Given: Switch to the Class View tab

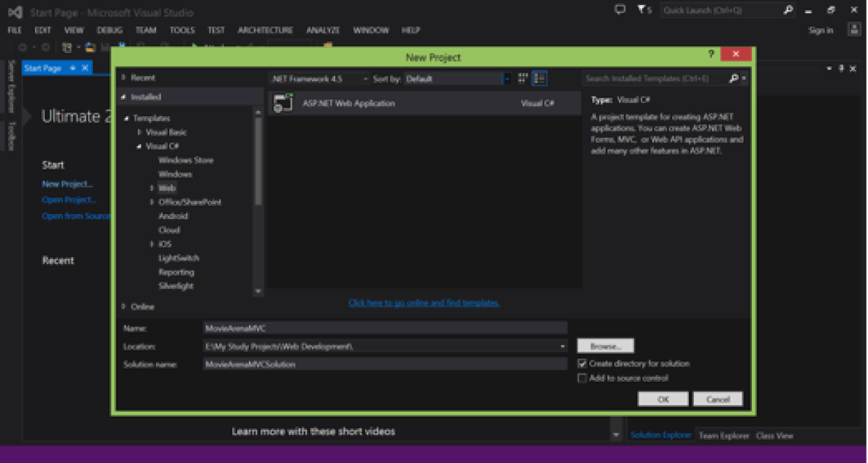Looking at the screenshot, I should pos(774,436).
